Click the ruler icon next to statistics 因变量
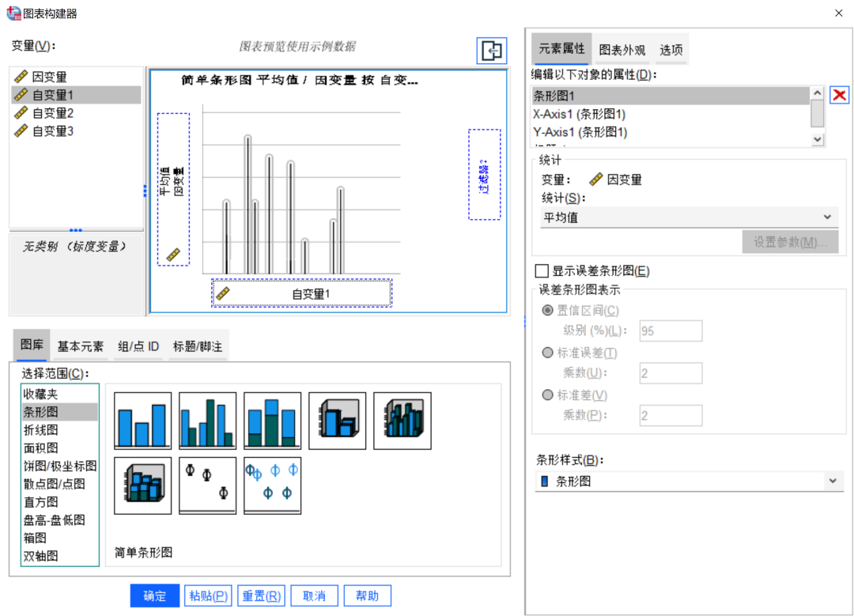Image resolution: width=854 pixels, height=616 pixels. click(596, 180)
